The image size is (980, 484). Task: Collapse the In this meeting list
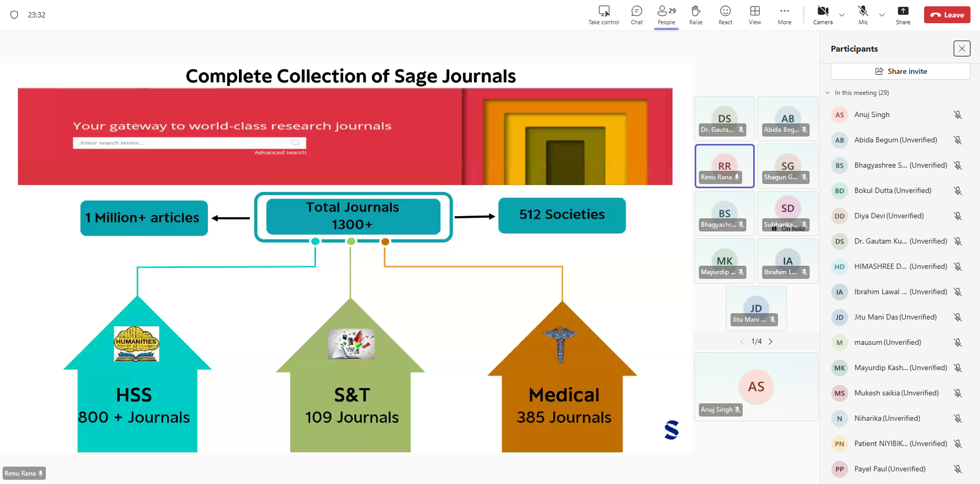(828, 93)
